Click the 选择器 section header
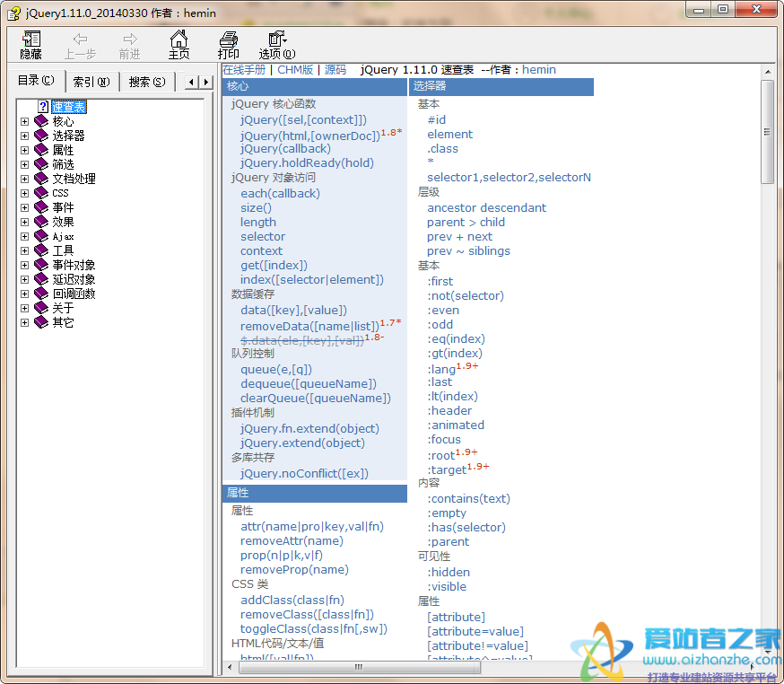The height and width of the screenshot is (684, 784). tap(501, 86)
